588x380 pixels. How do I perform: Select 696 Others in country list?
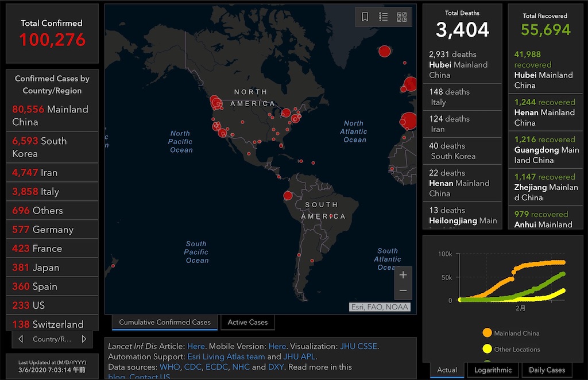pyautogui.click(x=52, y=211)
